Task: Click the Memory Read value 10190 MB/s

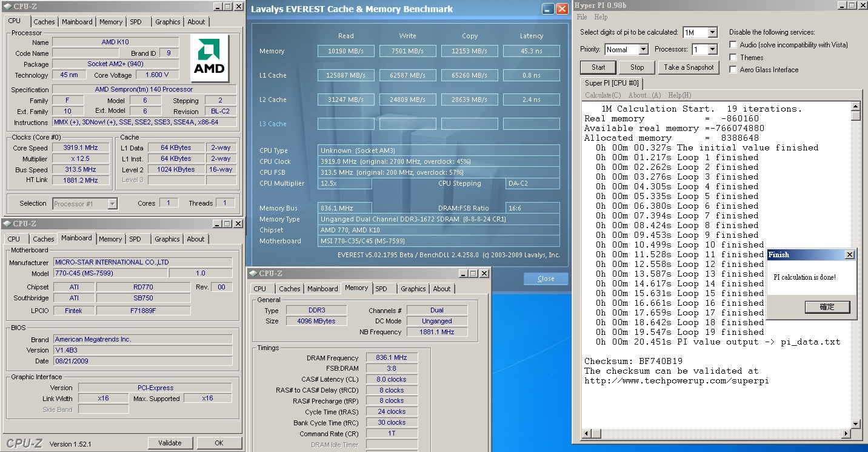Action: tap(346, 52)
